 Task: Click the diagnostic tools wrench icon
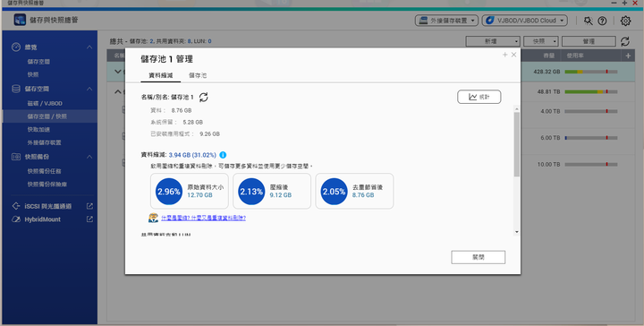pos(589,21)
